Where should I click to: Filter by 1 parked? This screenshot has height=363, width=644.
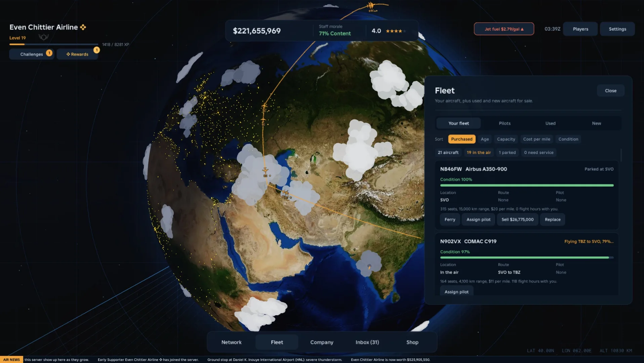[507, 153]
